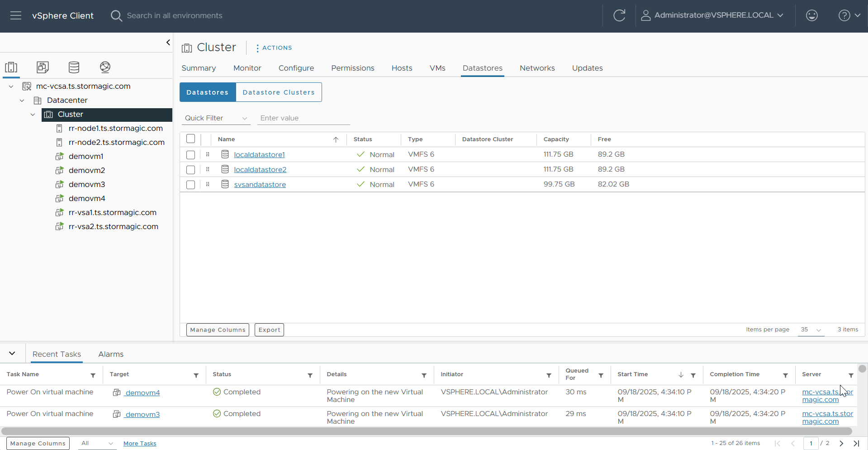This screenshot has width=868, height=450.
Task: Check the svsandatastore row checkbox
Action: point(191,185)
